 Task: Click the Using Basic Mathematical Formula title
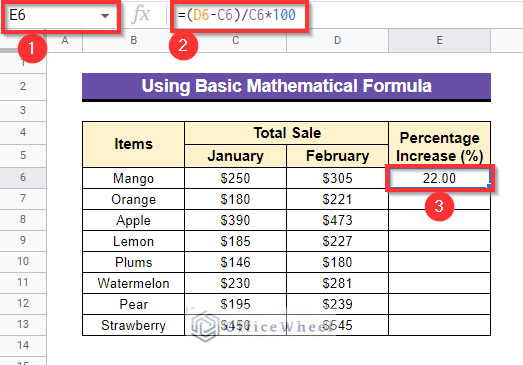[x=287, y=86]
